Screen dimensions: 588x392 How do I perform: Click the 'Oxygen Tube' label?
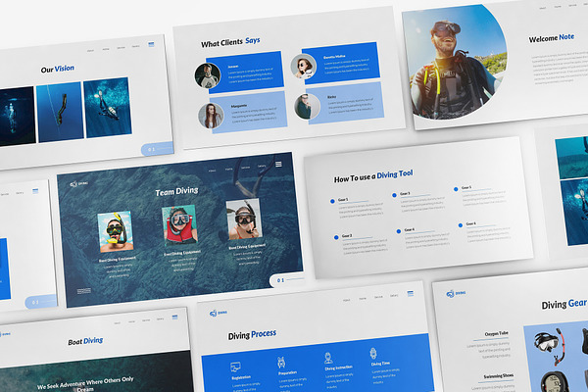pos(496,333)
